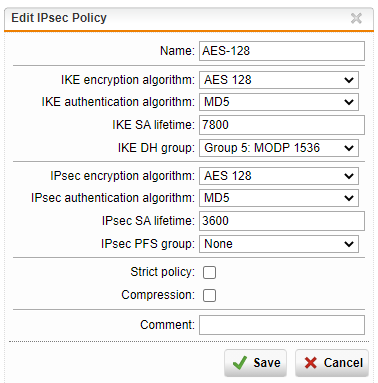Click the Compression label text
Image resolution: width=378 pixels, height=383 pixels.
pos(158,295)
